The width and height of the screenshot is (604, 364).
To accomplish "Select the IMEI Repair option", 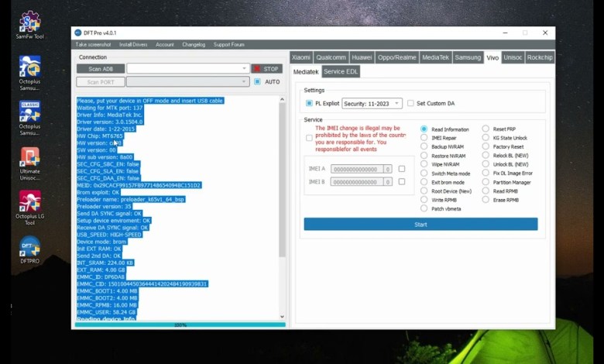I will coord(424,138).
